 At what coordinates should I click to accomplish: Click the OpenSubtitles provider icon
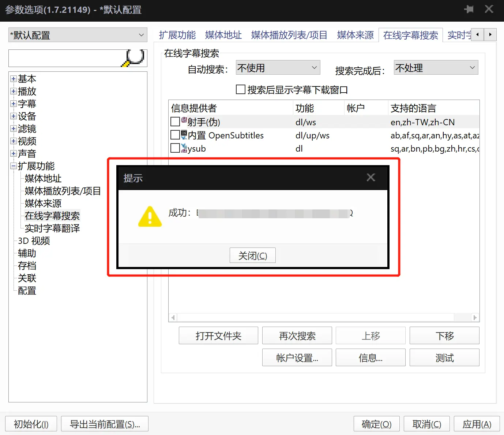coord(184,134)
